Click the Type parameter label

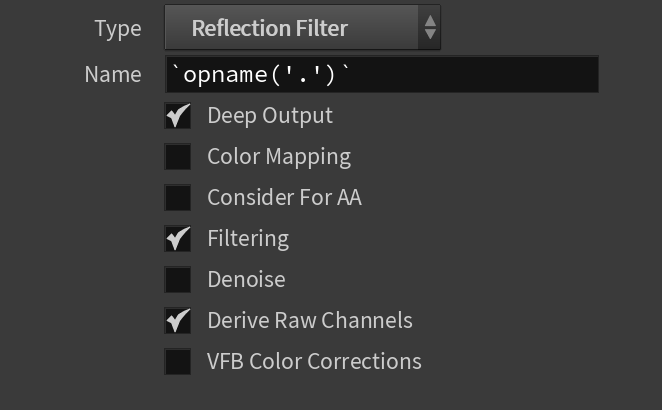pos(118,29)
